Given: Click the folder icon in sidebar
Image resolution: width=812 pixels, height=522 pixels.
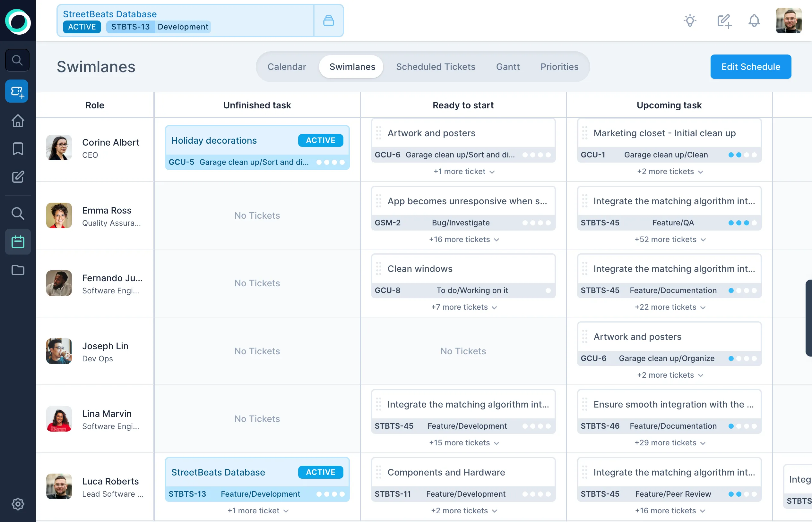Looking at the screenshot, I should tap(18, 270).
